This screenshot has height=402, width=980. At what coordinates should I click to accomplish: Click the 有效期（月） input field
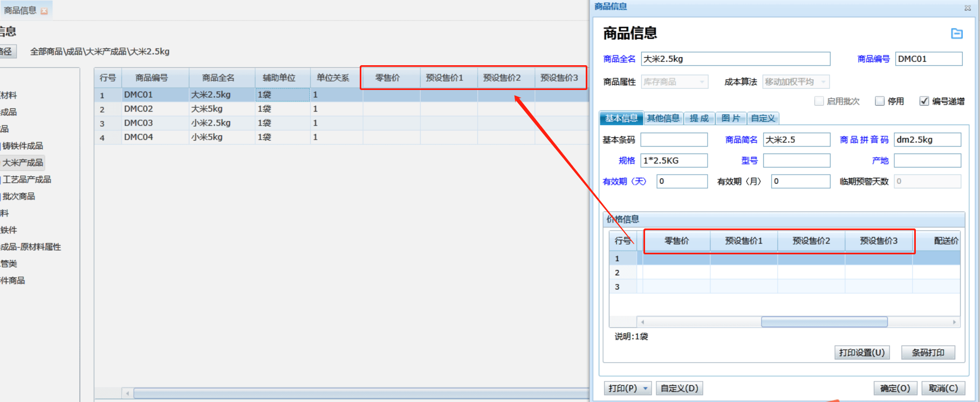(x=801, y=181)
